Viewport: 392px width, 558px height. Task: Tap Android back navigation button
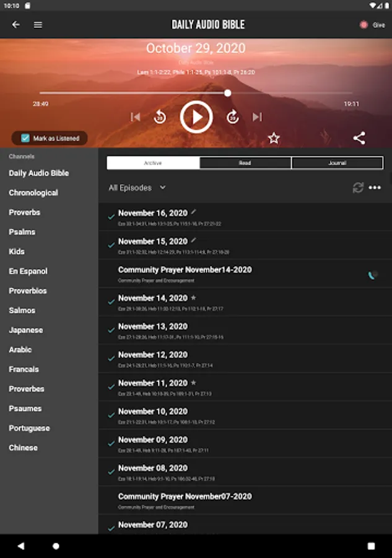tap(21, 546)
